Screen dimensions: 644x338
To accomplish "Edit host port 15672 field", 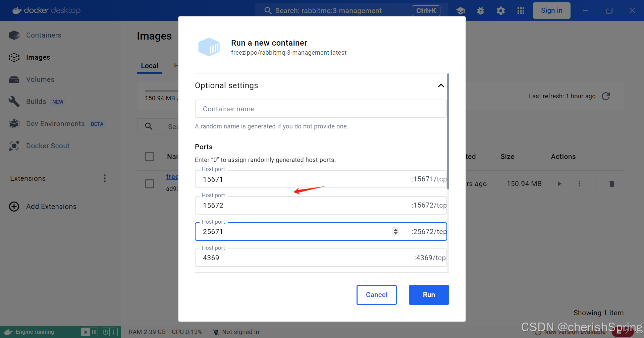I will click(321, 205).
